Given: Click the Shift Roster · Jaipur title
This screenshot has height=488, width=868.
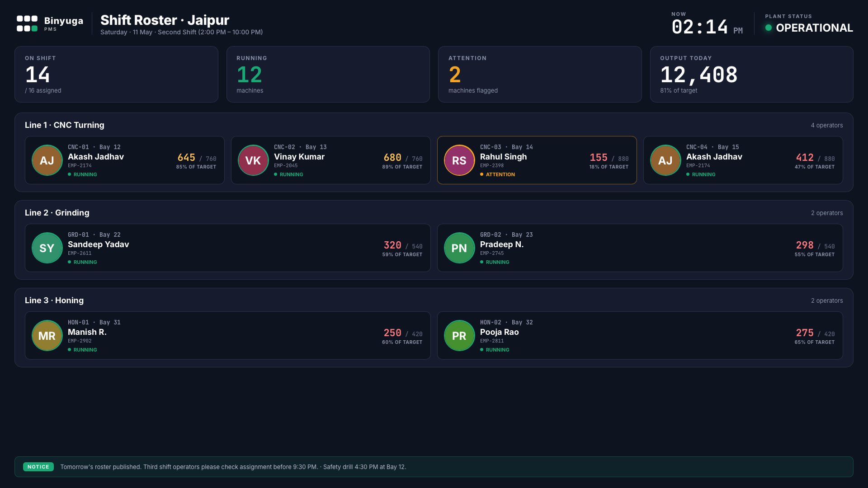Looking at the screenshot, I should [165, 20].
